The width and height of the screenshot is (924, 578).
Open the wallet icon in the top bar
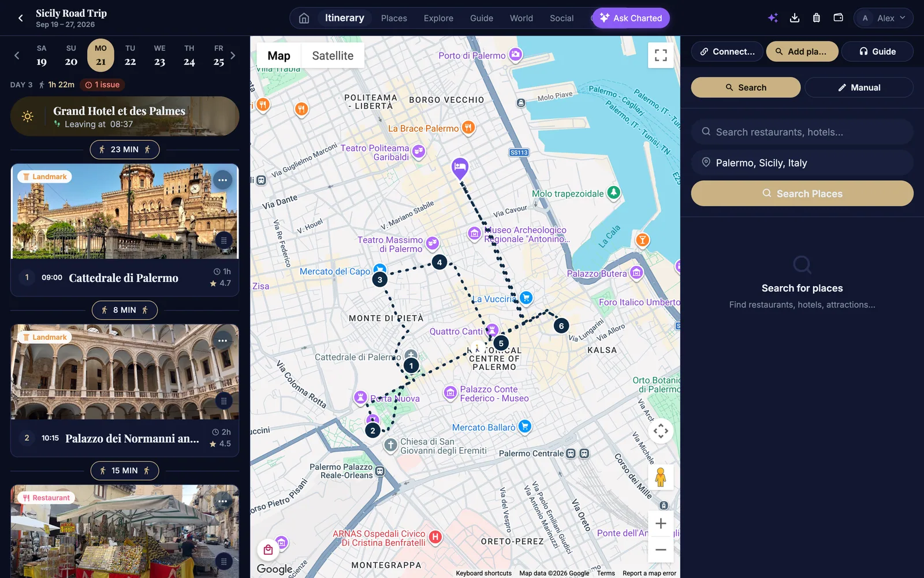[838, 18]
